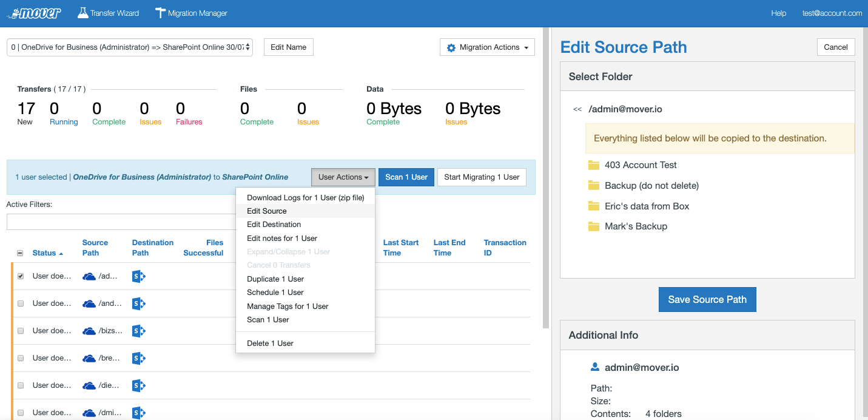Screen dimensions: 868x420
Task: Open Mark's Backup folder
Action: pos(628,226)
